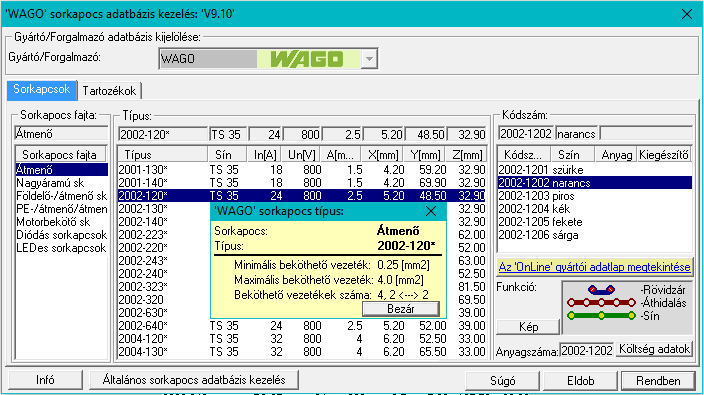This screenshot has height=395, width=704.
Task: Click the Típus filter field showing 2002-120*
Action: 163,134
